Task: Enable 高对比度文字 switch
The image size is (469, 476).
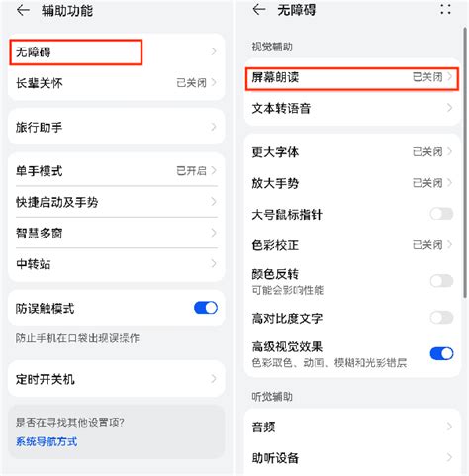Action: (441, 318)
